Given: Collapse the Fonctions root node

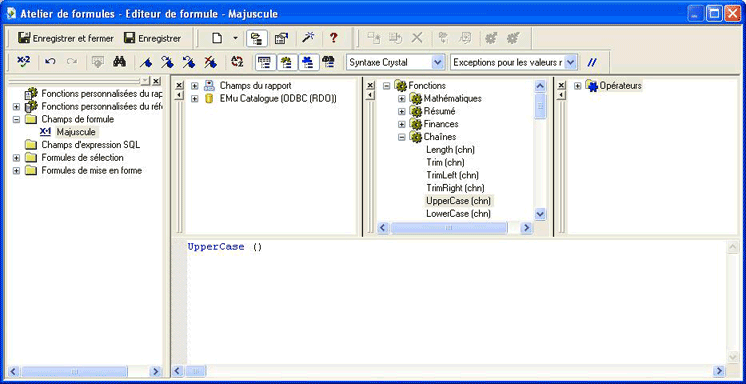Looking at the screenshot, I should 386,86.
